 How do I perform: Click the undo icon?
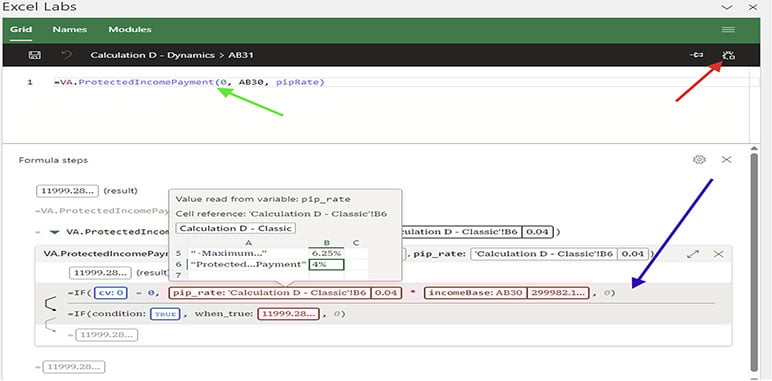pyautogui.click(x=66, y=55)
